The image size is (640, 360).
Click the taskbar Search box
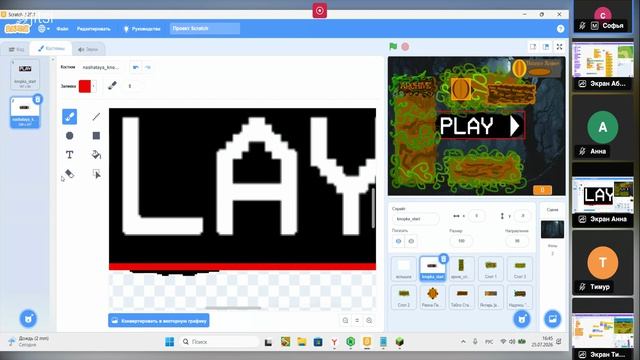point(220,342)
